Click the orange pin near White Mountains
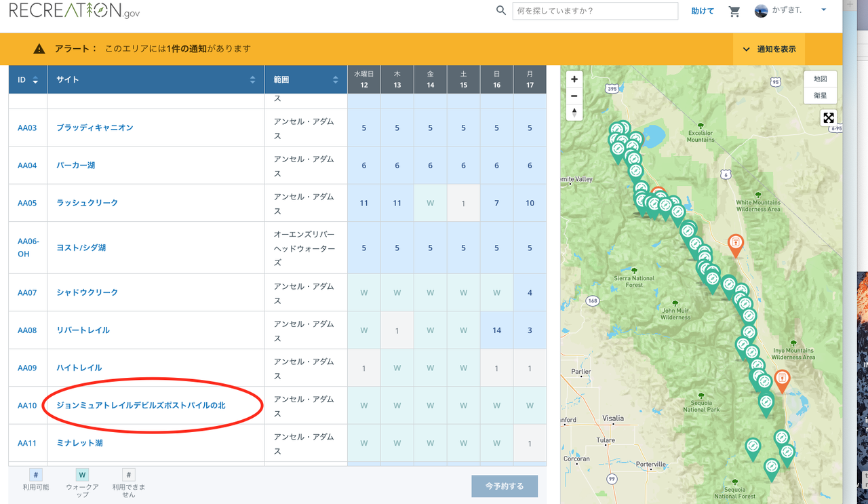 tap(735, 245)
